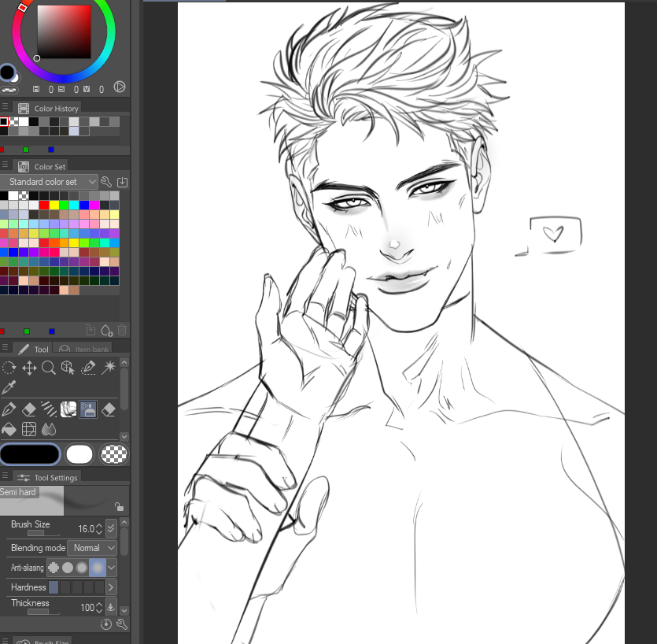Adjust the Thickness slider
657x644 pixels.
pos(43,613)
